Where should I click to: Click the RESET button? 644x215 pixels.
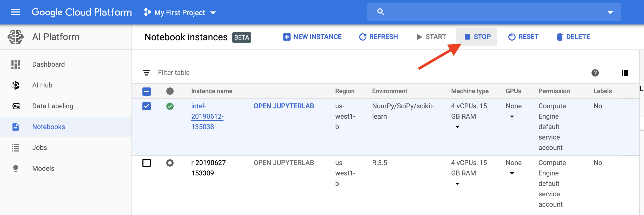(523, 37)
